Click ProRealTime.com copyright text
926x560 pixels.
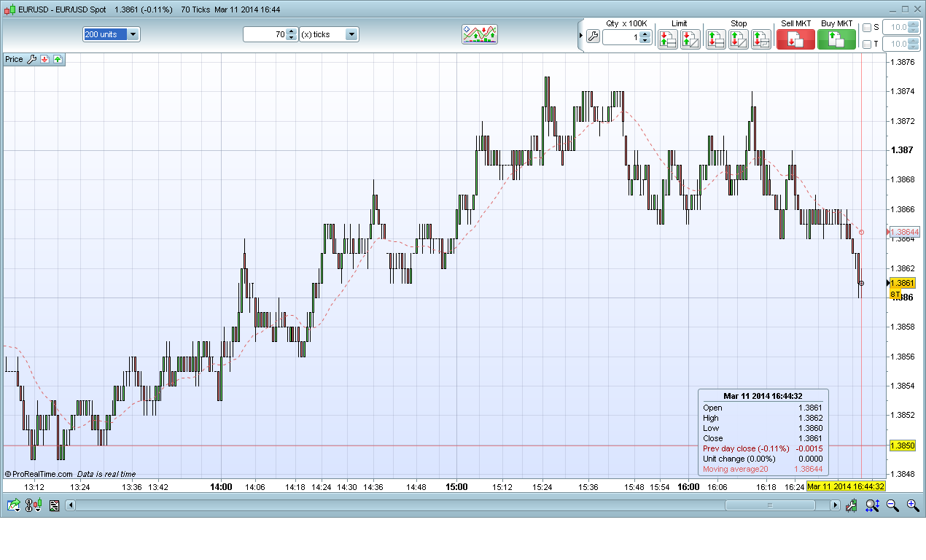click(x=37, y=474)
